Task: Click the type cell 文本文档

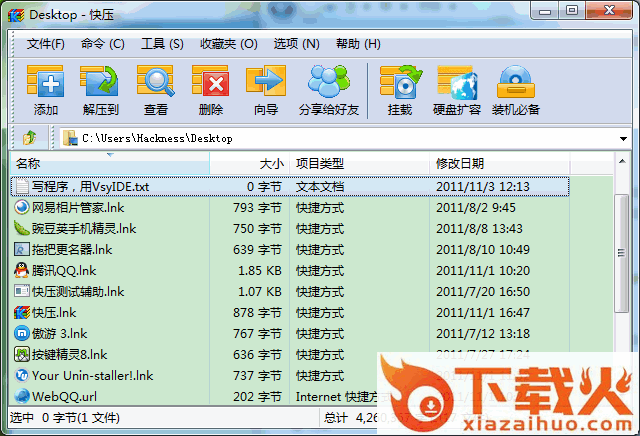Action: pyautogui.click(x=320, y=187)
